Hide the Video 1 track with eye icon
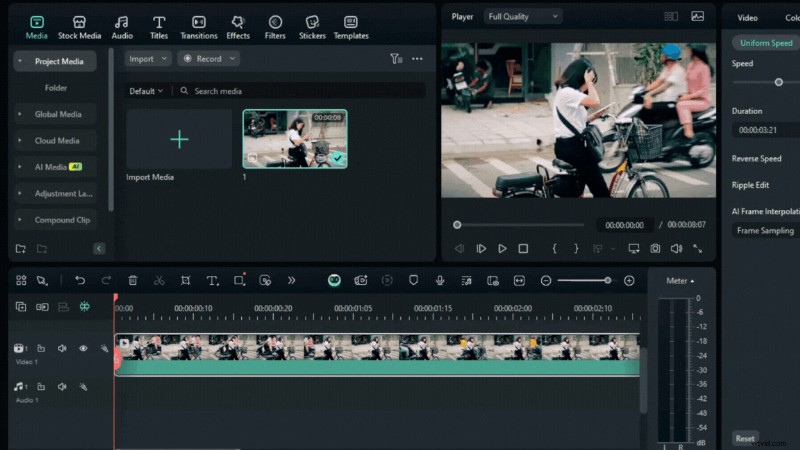The image size is (800, 450). tap(83, 348)
